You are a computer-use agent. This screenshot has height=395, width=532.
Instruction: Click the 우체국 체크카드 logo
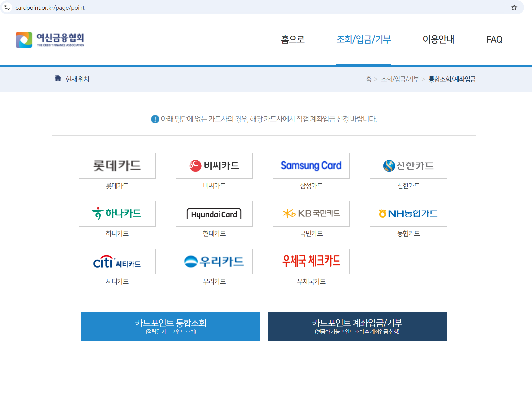point(311,261)
